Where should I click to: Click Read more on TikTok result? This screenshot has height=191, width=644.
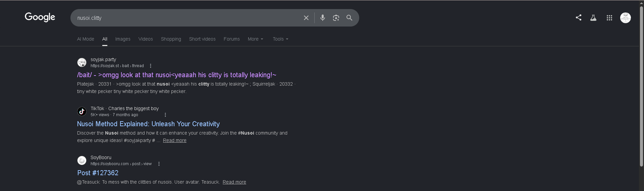(175, 140)
